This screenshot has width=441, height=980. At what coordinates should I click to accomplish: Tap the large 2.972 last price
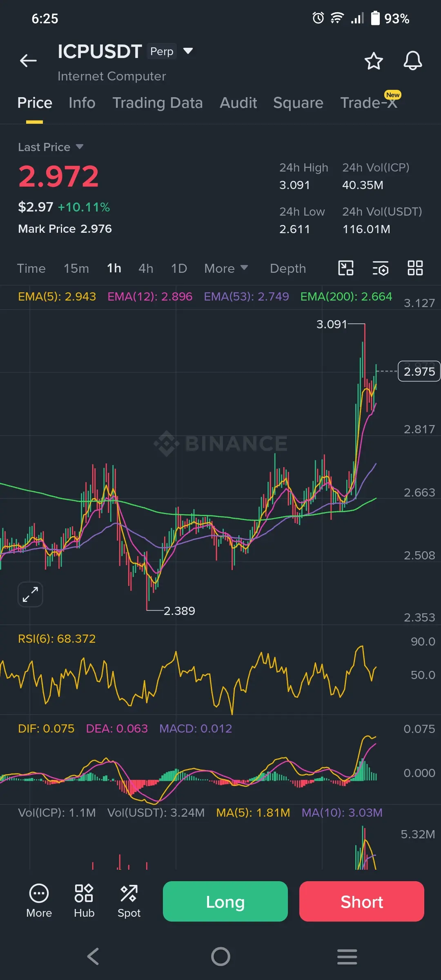pyautogui.click(x=58, y=176)
